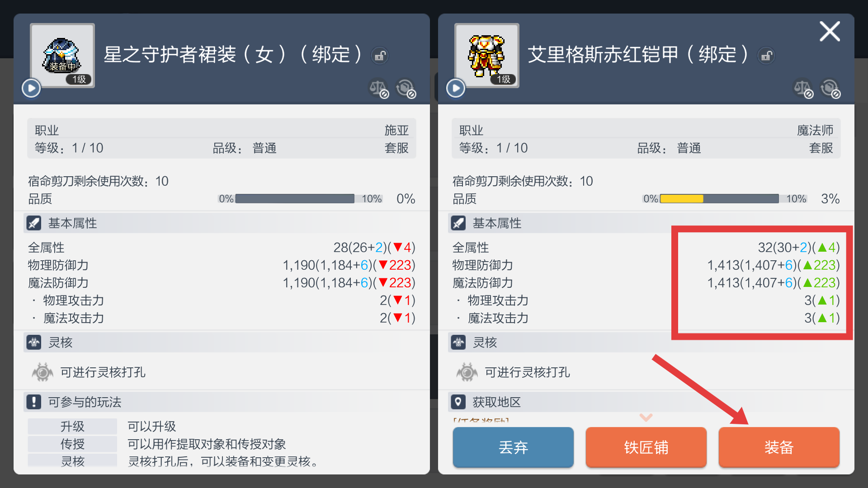Open the 艾里格斯赤红铠甲 armor thumbnail

coord(487,55)
